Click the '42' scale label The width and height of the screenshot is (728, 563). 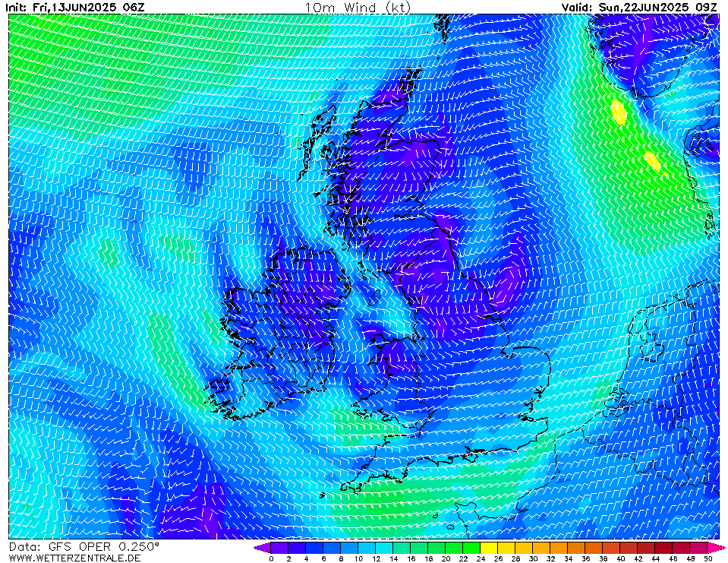click(x=638, y=558)
